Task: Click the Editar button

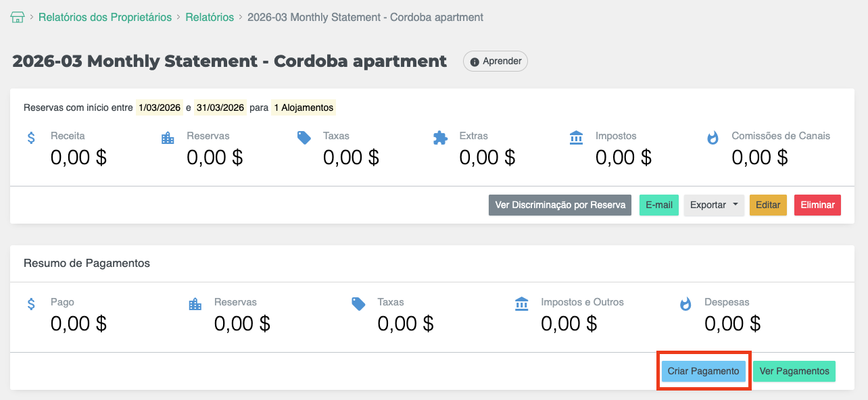Action: [768, 205]
